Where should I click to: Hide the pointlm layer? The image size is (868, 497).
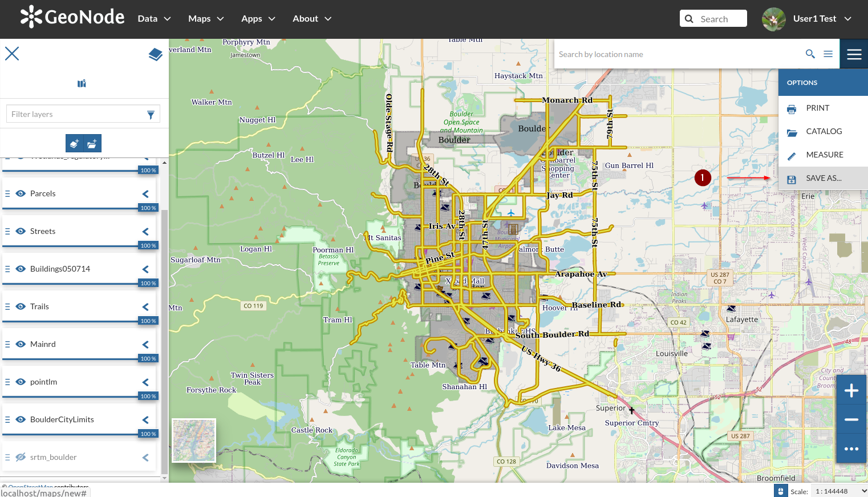click(x=21, y=382)
